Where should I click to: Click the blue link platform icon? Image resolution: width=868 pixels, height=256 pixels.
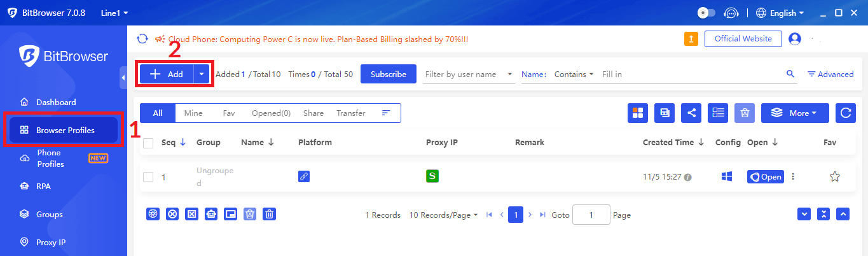coord(304,176)
